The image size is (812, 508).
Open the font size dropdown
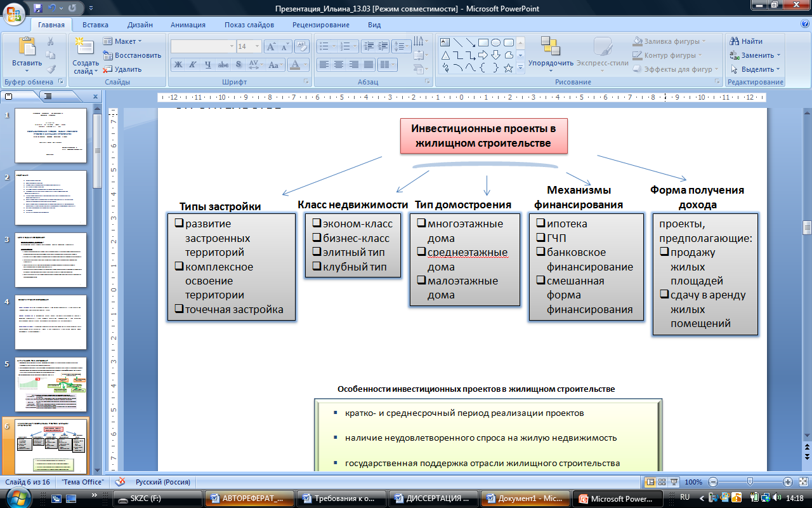[257, 46]
